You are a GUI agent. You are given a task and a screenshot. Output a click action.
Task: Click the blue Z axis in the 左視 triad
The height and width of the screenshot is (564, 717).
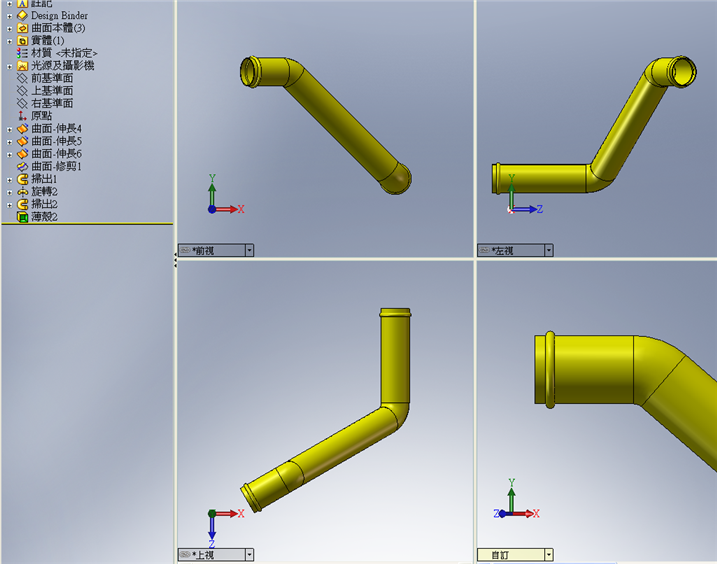pyautogui.click(x=527, y=209)
